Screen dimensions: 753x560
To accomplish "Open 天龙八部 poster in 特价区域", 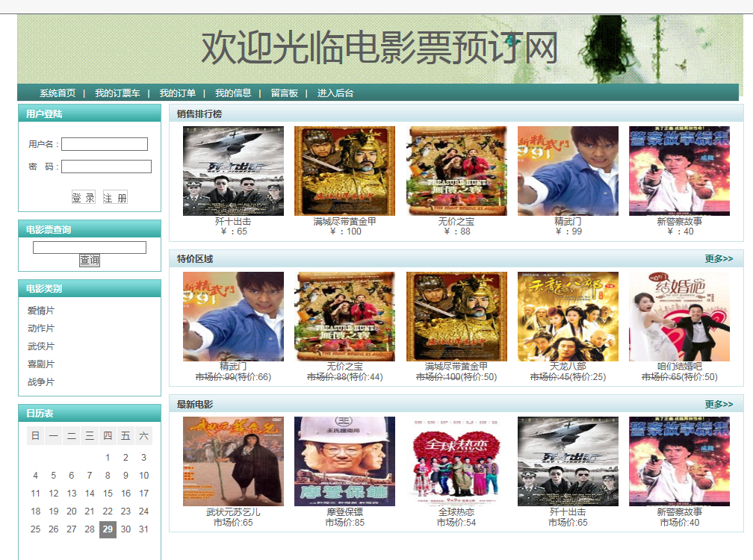I will (568, 317).
